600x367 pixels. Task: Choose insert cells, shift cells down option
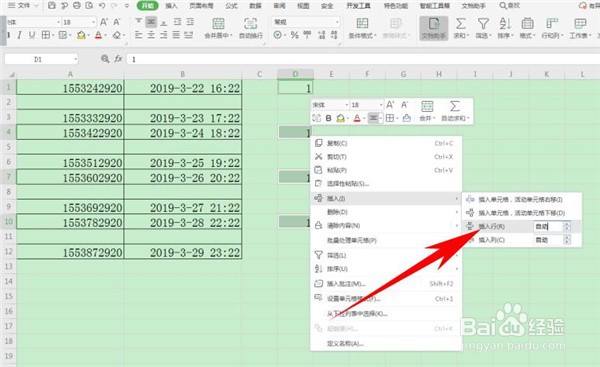point(522,213)
